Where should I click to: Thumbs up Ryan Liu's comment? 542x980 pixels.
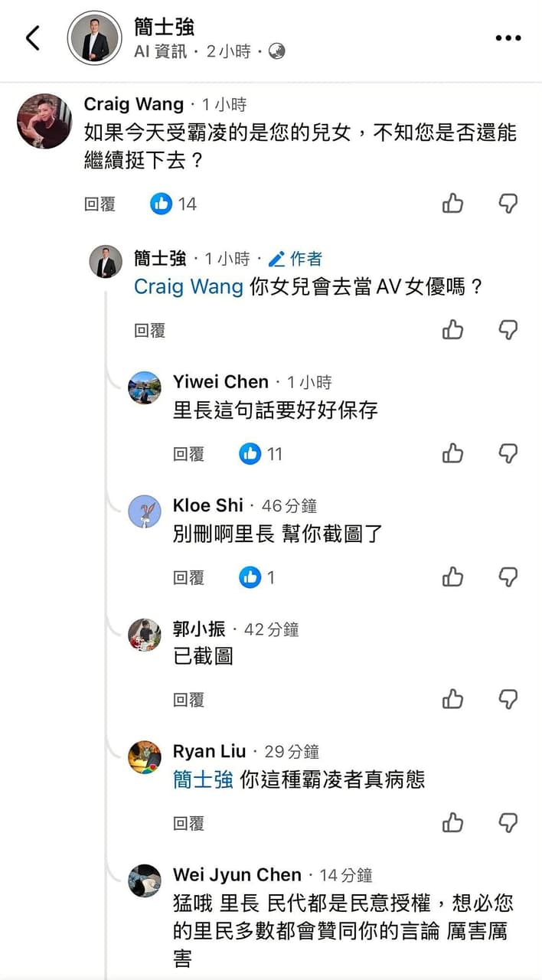(453, 823)
